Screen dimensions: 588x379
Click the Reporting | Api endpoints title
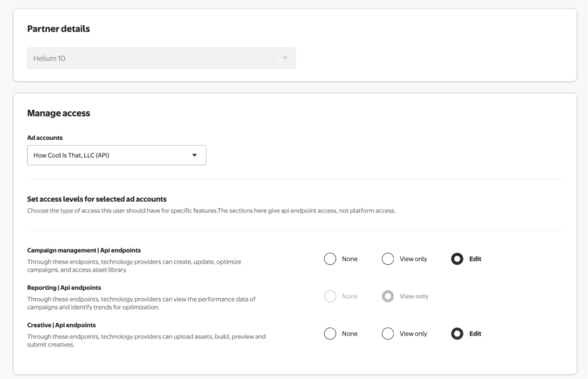click(64, 287)
